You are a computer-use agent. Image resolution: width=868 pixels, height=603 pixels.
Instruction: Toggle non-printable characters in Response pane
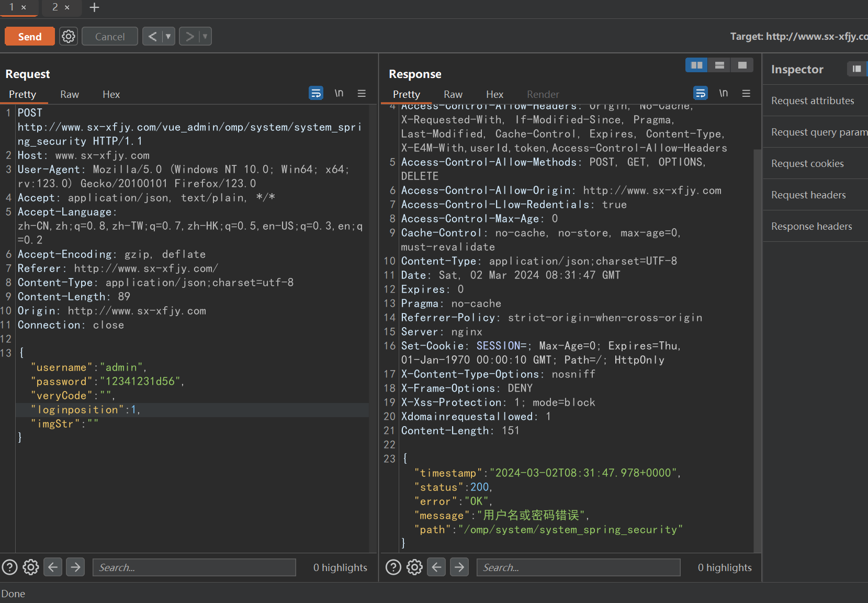click(x=724, y=93)
